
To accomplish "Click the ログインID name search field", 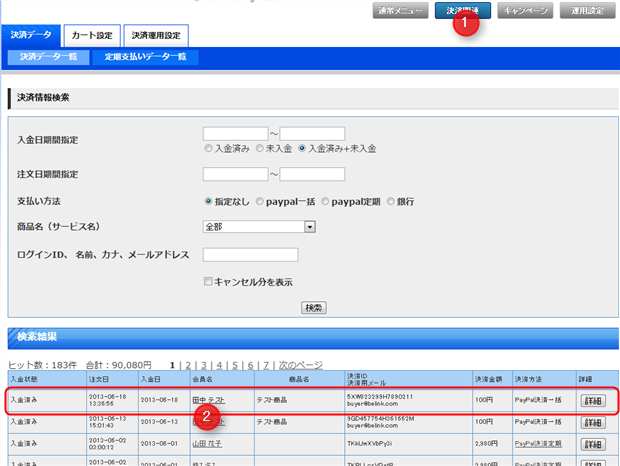I will [x=250, y=255].
